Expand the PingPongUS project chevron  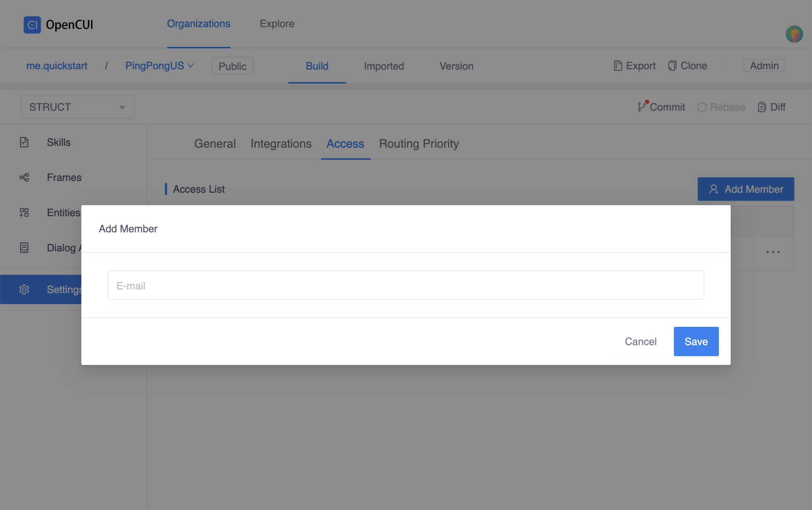(191, 66)
